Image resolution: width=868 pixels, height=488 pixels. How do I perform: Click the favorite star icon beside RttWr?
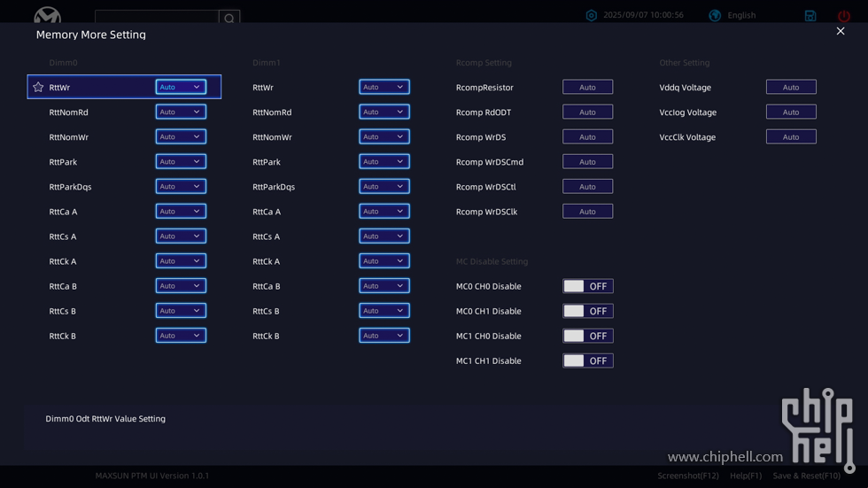(x=38, y=88)
